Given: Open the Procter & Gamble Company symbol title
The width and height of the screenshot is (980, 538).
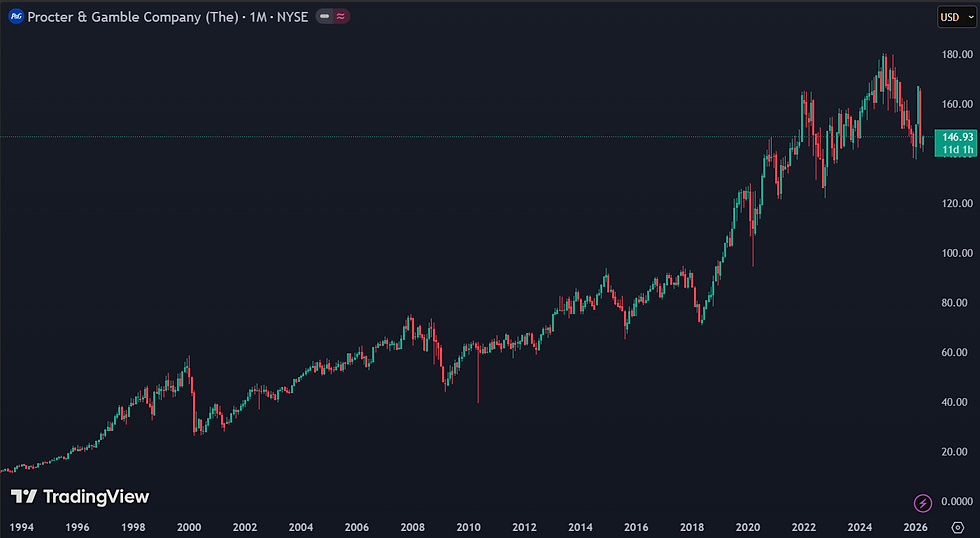Looking at the screenshot, I should (168, 17).
